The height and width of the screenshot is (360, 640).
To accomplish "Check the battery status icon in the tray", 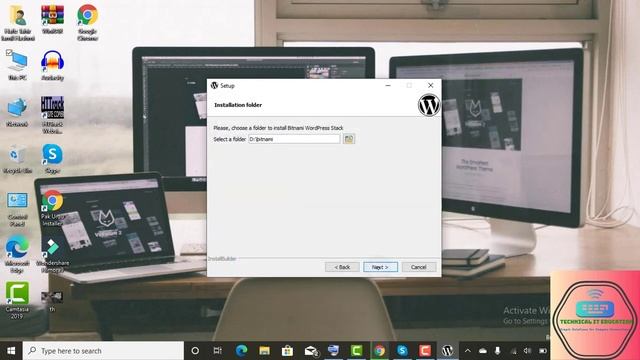I will pyautogui.click(x=542, y=351).
